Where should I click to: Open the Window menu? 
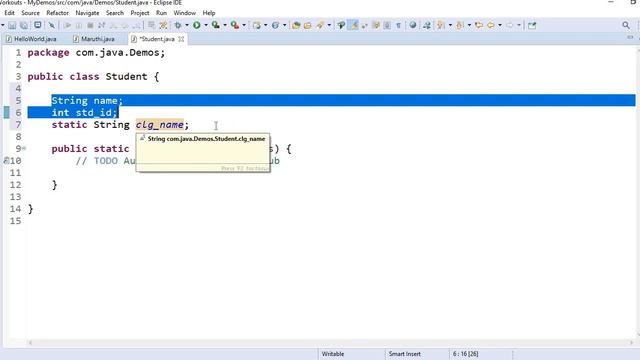184,13
